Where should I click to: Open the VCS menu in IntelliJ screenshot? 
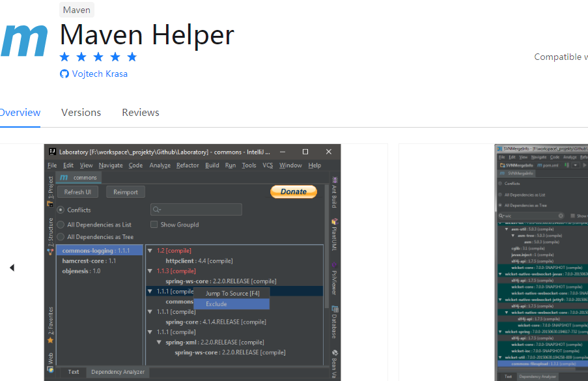tap(268, 165)
